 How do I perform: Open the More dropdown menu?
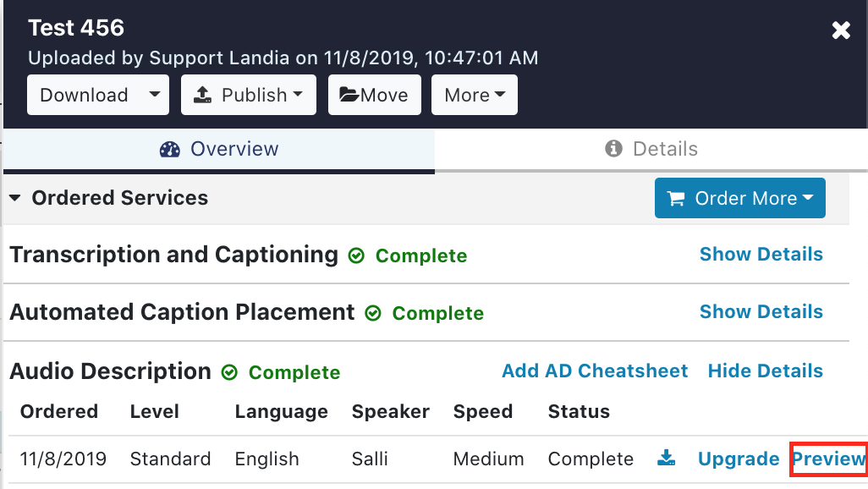pyautogui.click(x=474, y=95)
